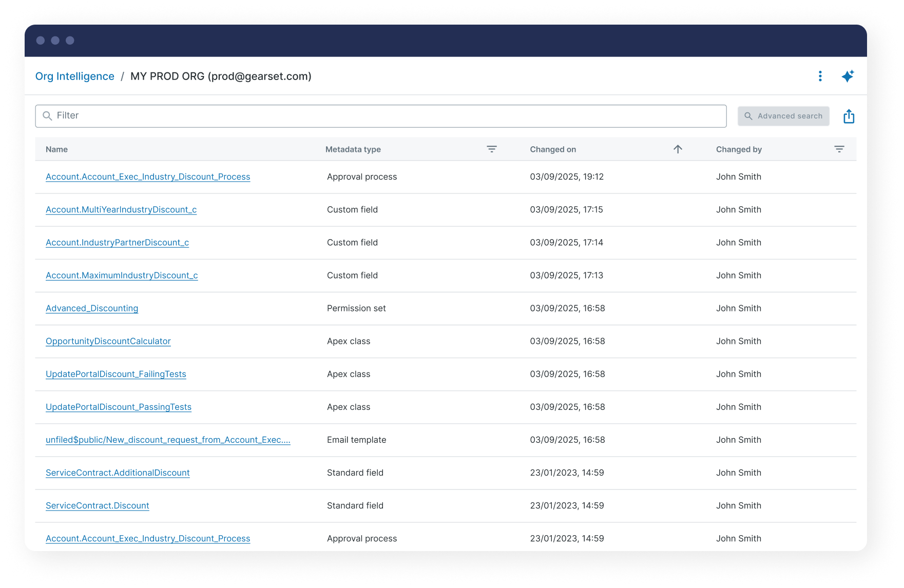Click the AI sparkle assistant icon
This screenshot has width=904, height=588.
848,76
